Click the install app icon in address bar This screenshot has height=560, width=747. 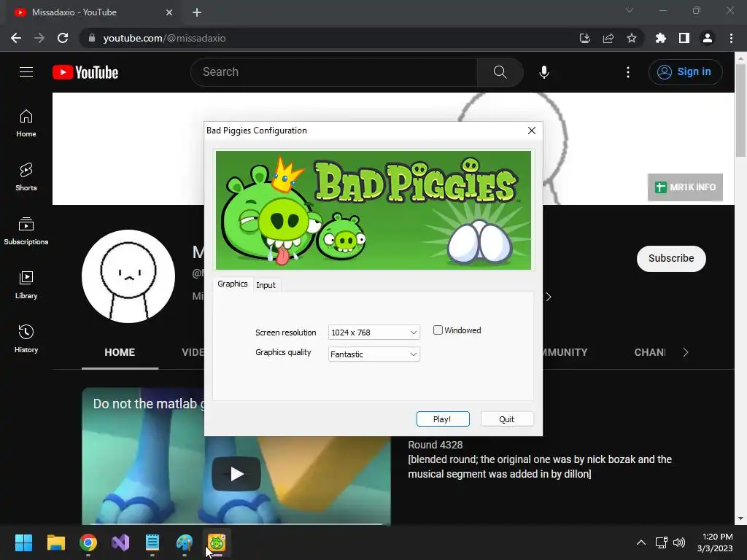584,38
